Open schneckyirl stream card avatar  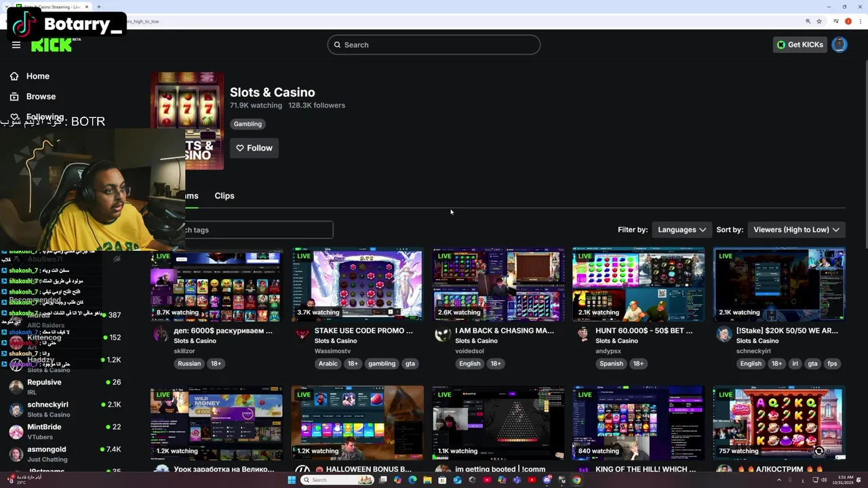(724, 333)
